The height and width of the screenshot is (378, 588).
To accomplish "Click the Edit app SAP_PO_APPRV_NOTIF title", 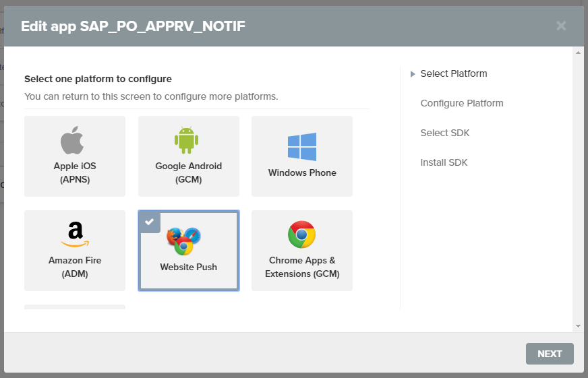I will click(x=133, y=26).
